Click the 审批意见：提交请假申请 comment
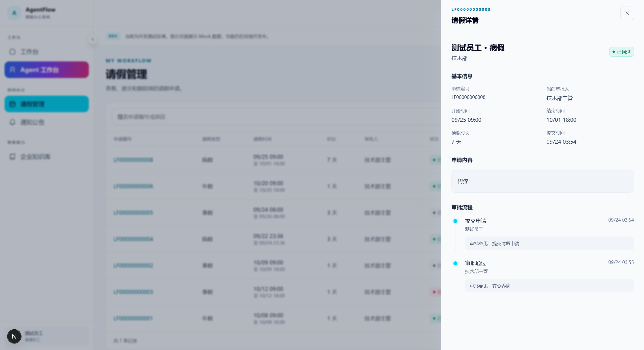644x350 pixels. coord(549,243)
